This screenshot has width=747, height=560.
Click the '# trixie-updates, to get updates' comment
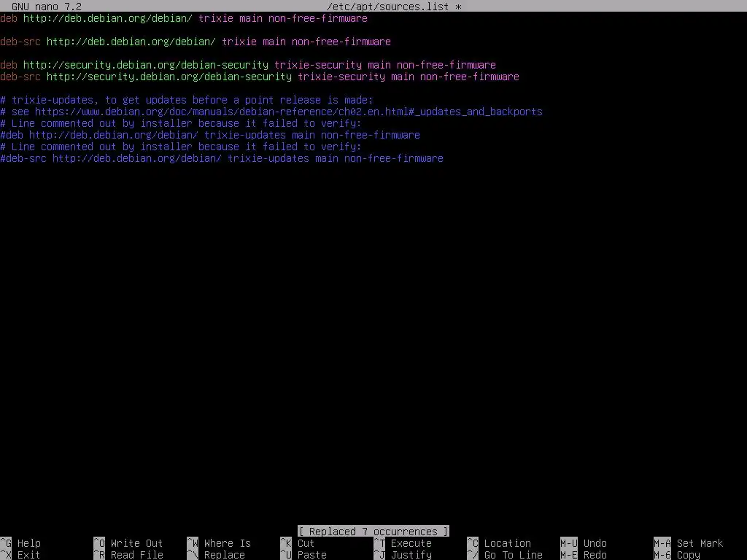pyautogui.click(x=187, y=100)
